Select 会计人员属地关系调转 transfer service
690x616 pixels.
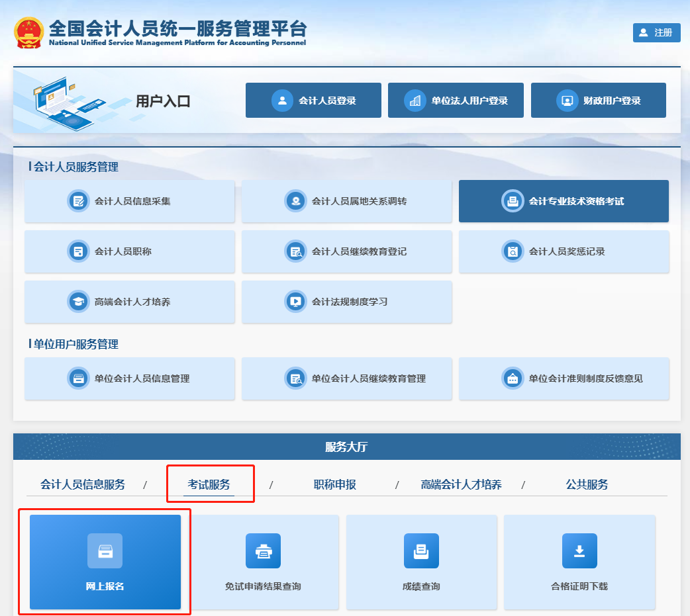pos(346,201)
